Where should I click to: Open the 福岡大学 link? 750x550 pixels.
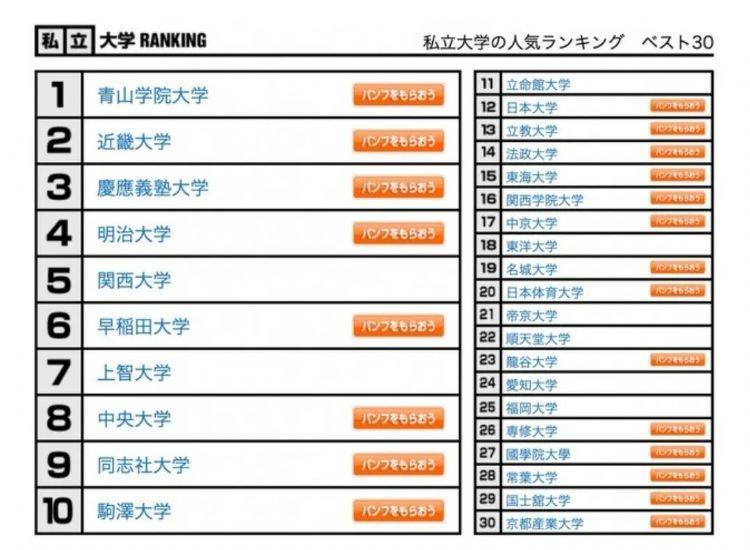(531, 408)
